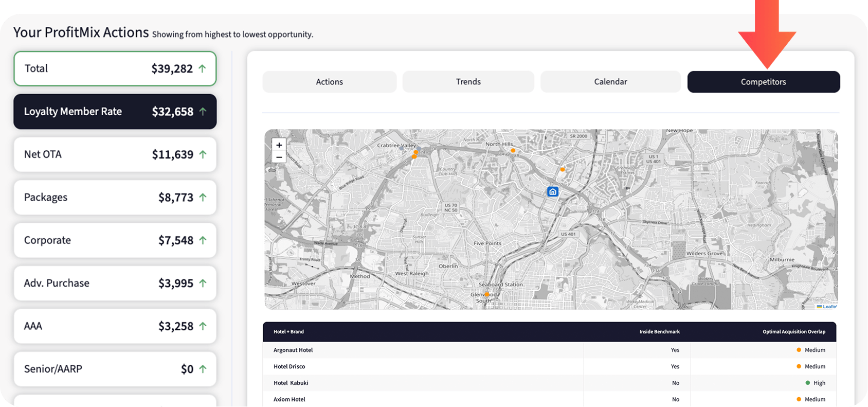
Task: Choose the Corporate segment card
Action: [115, 240]
